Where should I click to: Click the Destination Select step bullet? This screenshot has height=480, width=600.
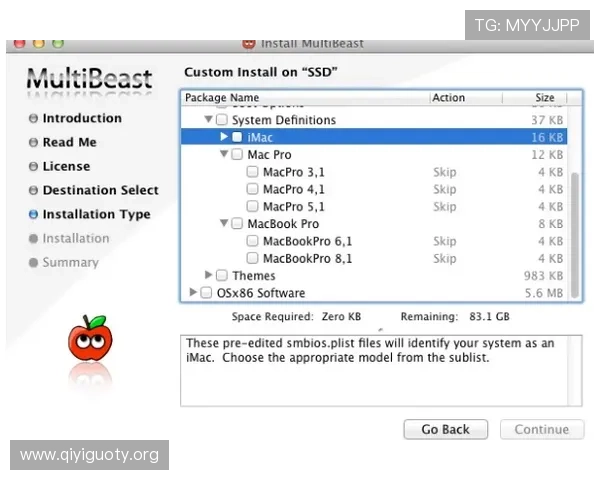[33, 191]
